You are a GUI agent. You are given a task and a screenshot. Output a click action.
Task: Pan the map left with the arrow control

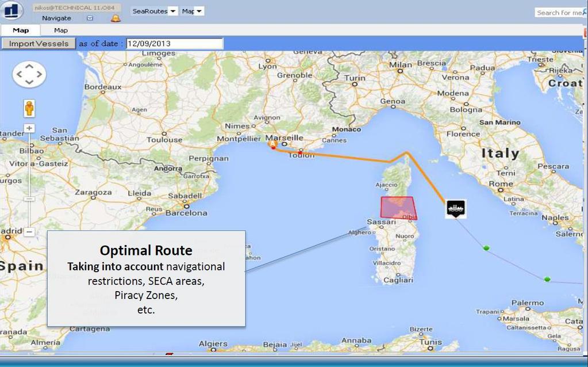pyautogui.click(x=19, y=74)
